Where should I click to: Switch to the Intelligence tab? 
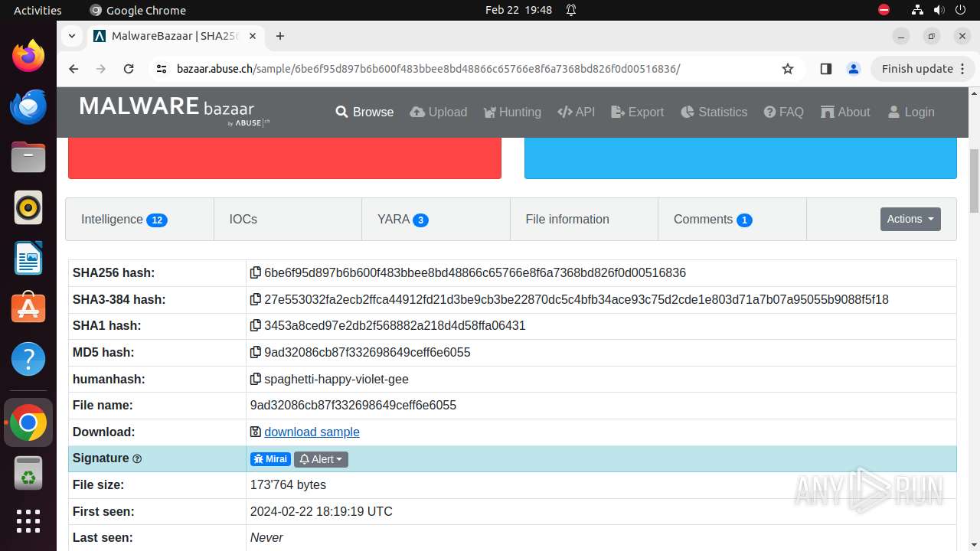pyautogui.click(x=139, y=219)
